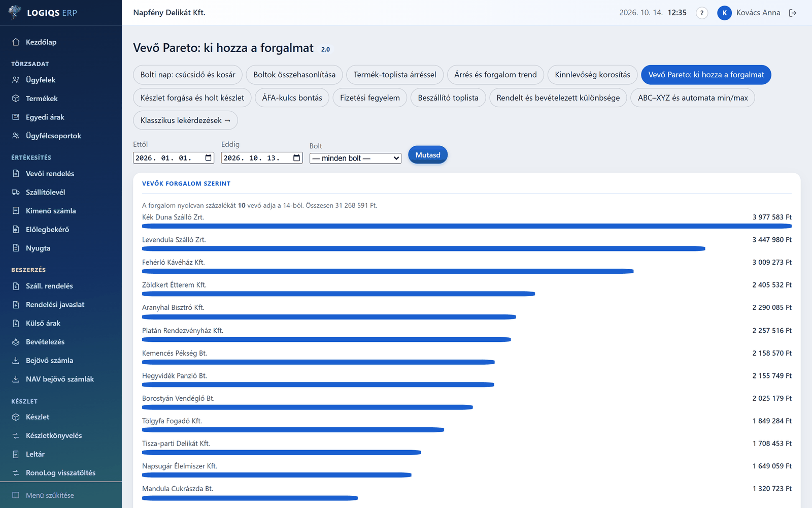The height and width of the screenshot is (508, 812).
Task: Open help via question mark icon
Action: 702,13
